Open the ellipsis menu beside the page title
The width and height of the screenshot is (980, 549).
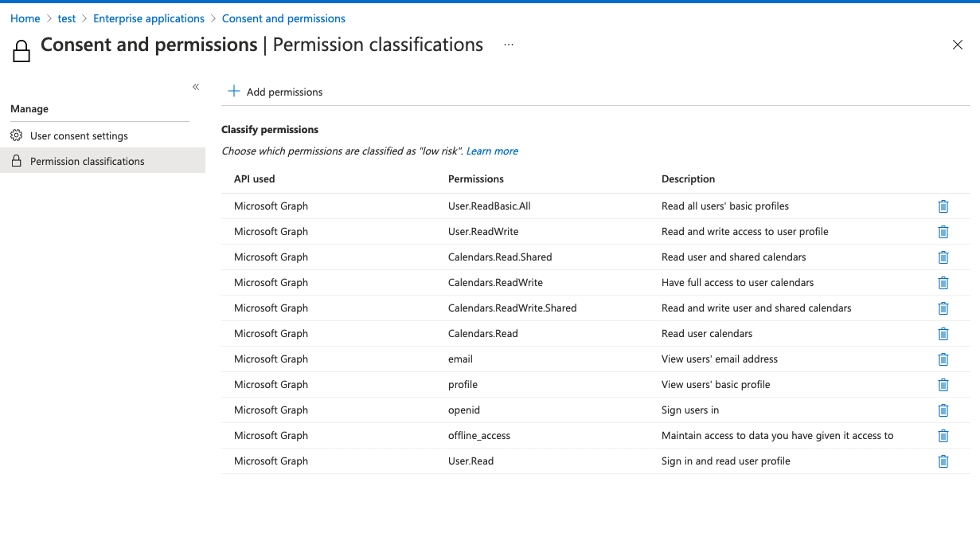(x=508, y=45)
